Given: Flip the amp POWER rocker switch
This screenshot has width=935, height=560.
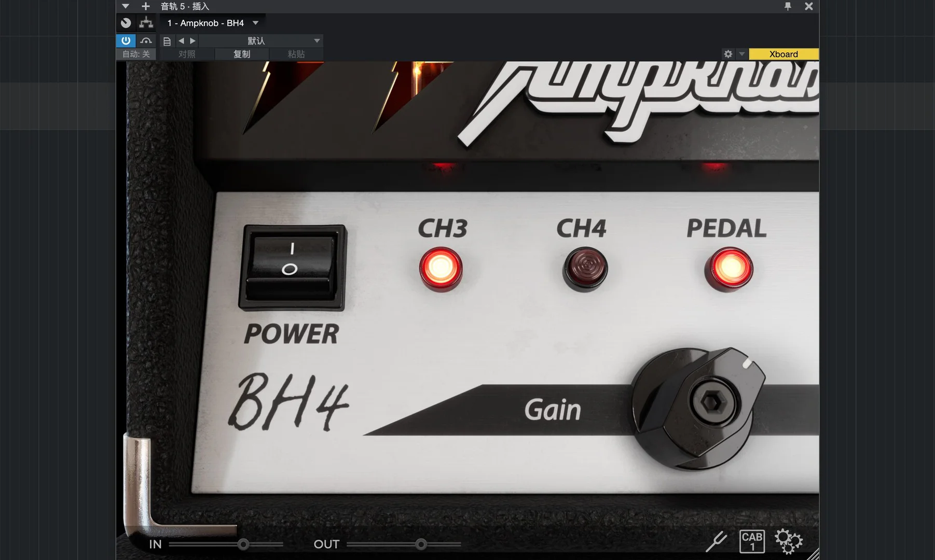Looking at the screenshot, I should point(292,268).
